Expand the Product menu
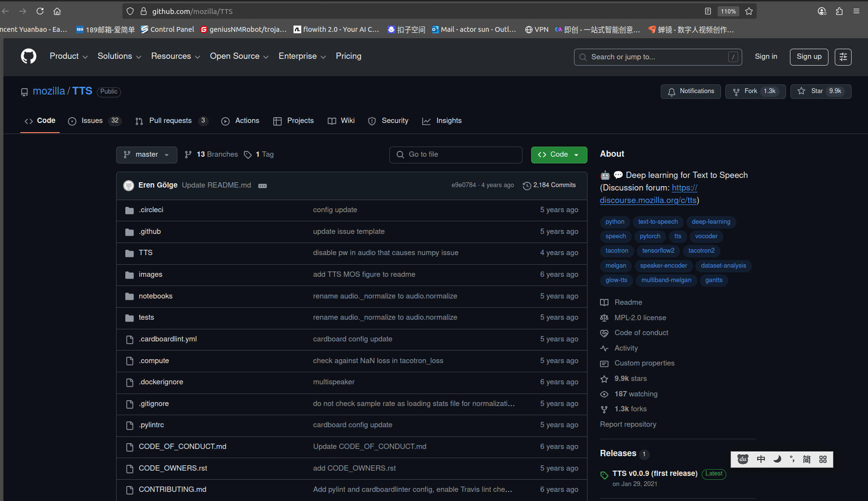Screen dimensions: 868x501 pos(68,56)
